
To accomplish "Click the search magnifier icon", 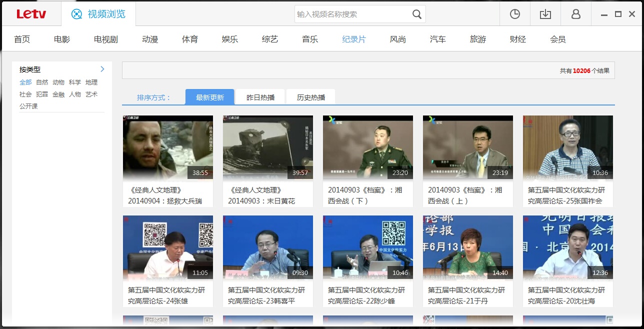I will [416, 14].
